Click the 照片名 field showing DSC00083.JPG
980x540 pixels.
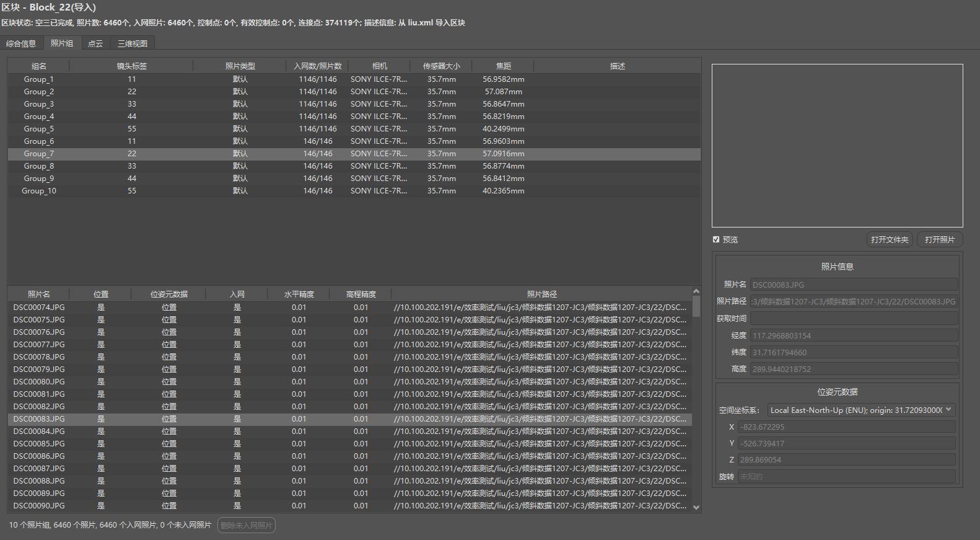(x=854, y=285)
